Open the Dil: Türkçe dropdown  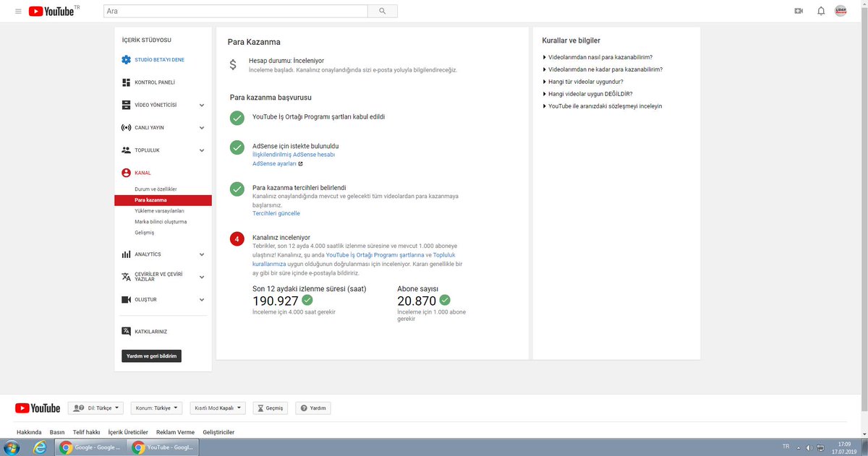coord(96,408)
